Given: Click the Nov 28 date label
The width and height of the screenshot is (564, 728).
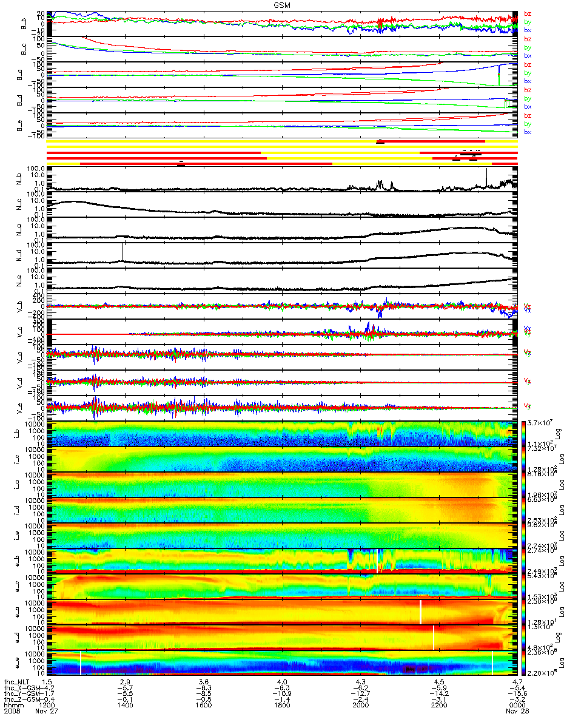Looking at the screenshot, I should [517, 711].
